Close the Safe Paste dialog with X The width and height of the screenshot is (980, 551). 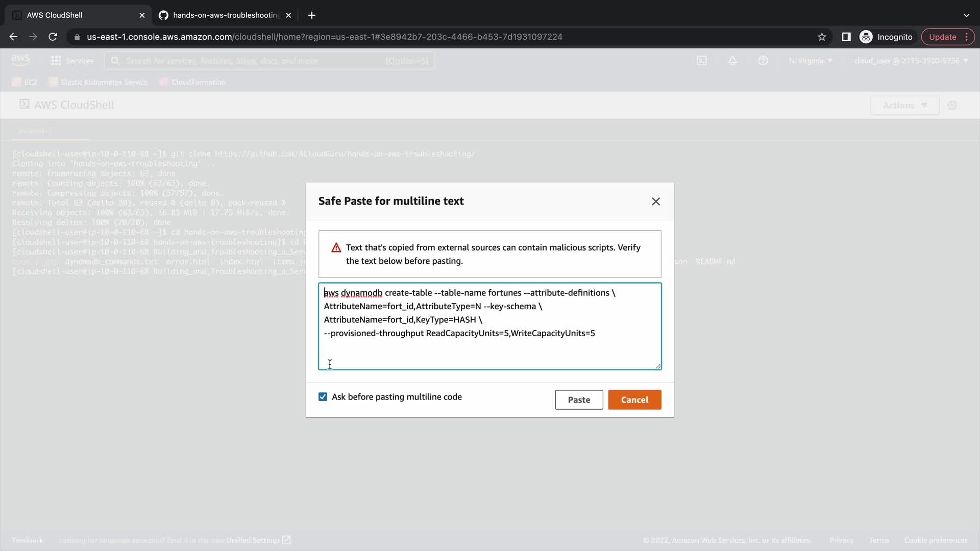click(656, 202)
